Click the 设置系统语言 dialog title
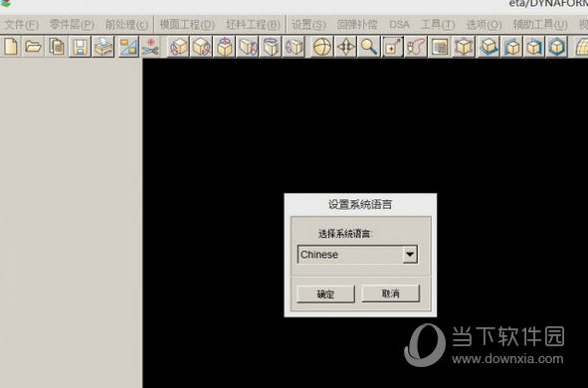Screen dimensions: 588x388 (360, 204)
